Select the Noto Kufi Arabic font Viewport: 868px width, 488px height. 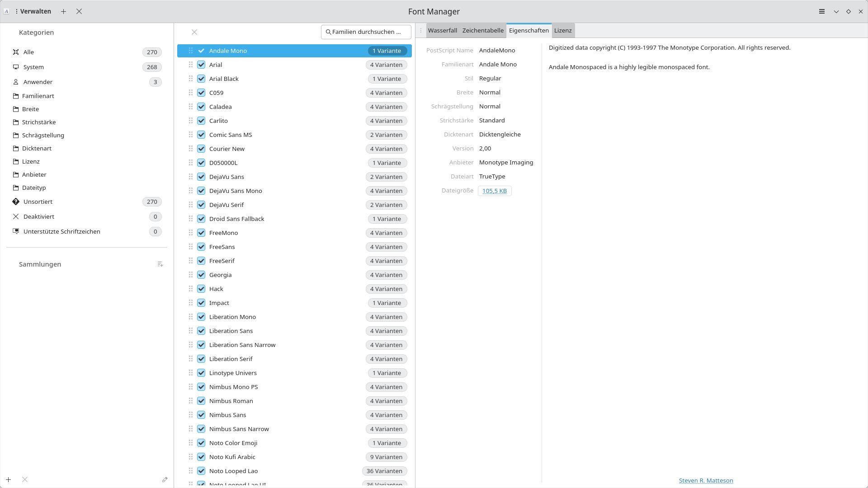pos(294,457)
